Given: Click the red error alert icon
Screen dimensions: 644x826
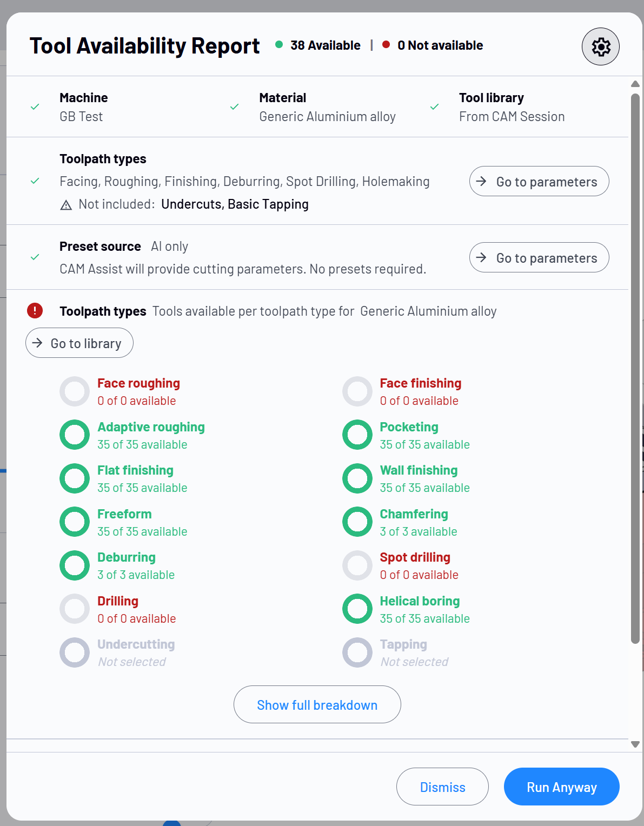Looking at the screenshot, I should coord(35,310).
